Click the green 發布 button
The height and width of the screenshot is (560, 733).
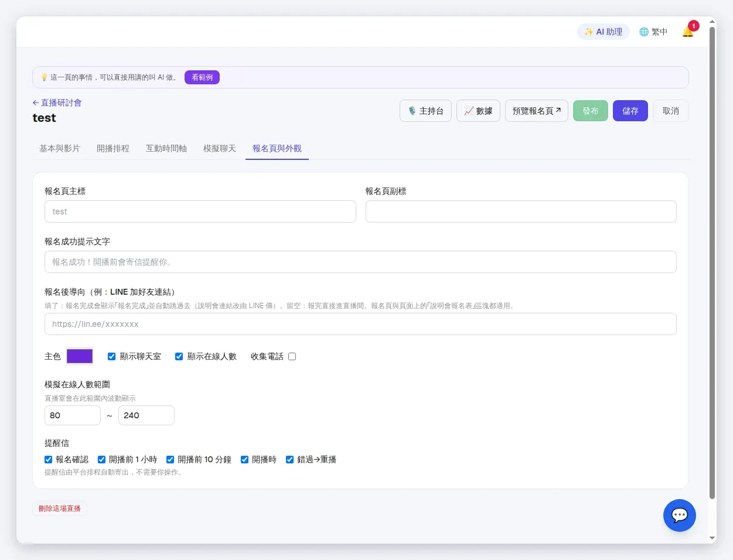click(591, 111)
